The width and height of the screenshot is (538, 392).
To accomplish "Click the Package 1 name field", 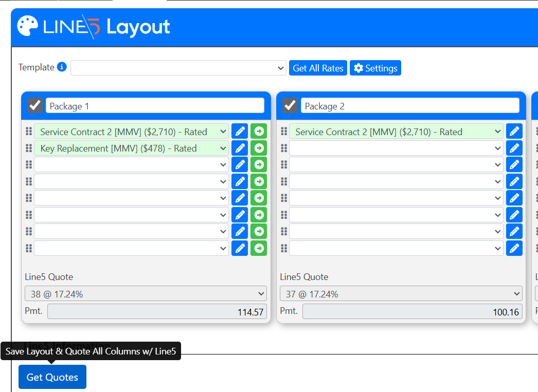I will click(154, 106).
